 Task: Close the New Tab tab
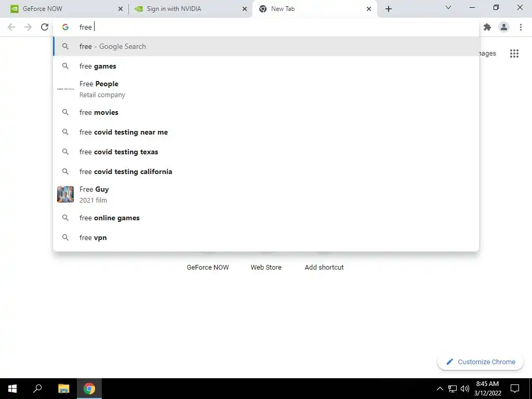(369, 9)
